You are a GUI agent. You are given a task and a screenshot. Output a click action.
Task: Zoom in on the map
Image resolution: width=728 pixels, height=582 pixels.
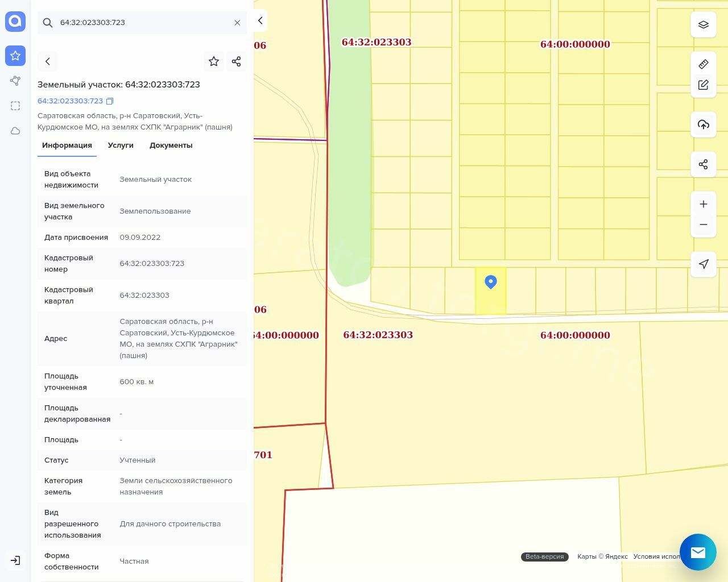coord(704,204)
